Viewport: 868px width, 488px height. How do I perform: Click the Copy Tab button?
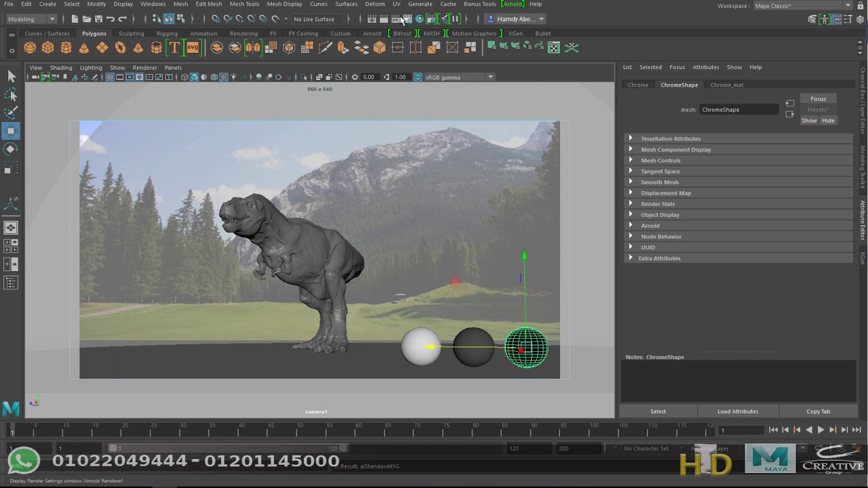click(818, 411)
